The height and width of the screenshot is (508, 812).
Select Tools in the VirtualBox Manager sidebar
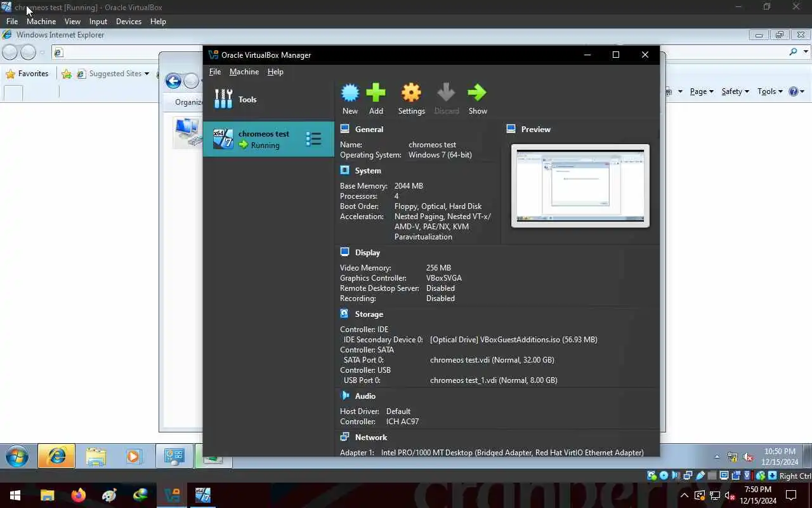click(x=268, y=99)
